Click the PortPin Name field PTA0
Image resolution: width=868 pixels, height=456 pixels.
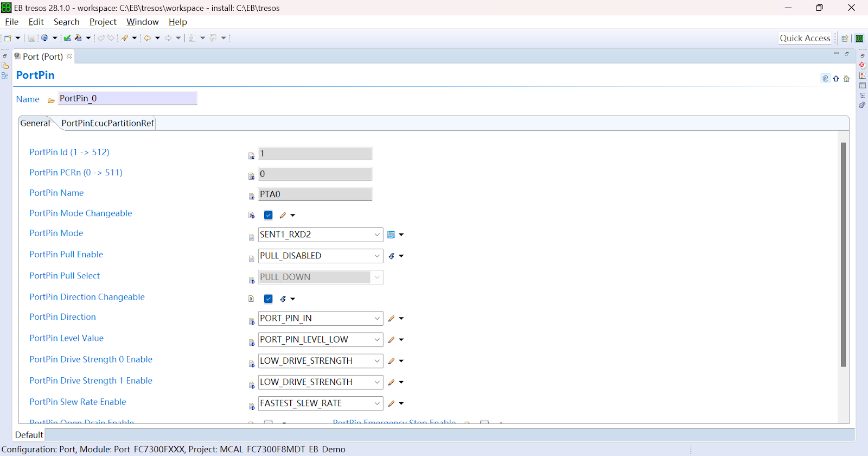[315, 194]
